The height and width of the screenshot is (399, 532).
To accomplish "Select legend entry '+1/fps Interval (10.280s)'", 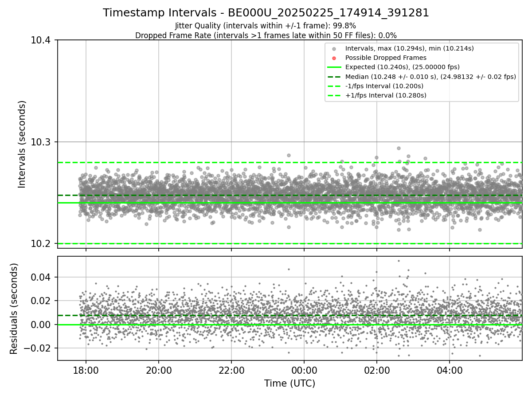I will click(386, 95).
